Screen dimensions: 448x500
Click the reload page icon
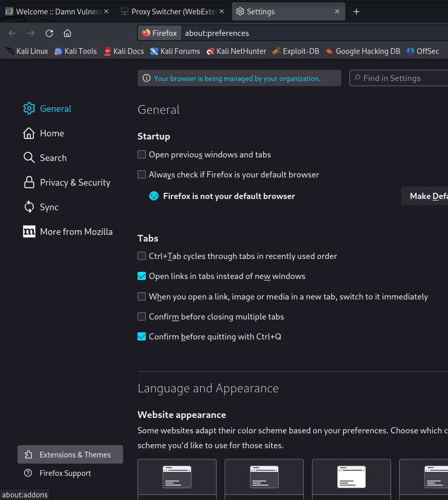pyautogui.click(x=49, y=33)
